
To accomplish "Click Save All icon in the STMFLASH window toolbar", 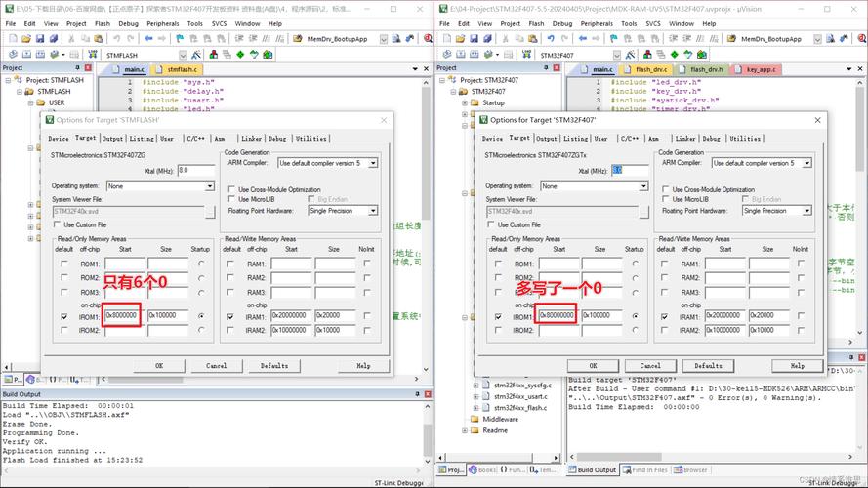I will tap(53, 39).
